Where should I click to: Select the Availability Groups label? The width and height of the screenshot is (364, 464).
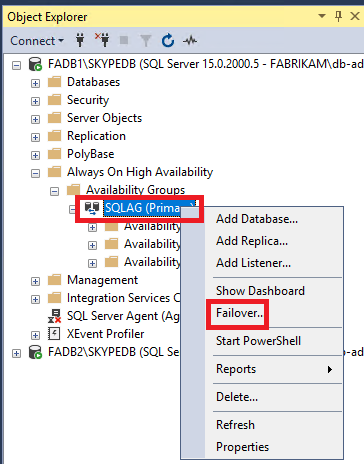[135, 190]
